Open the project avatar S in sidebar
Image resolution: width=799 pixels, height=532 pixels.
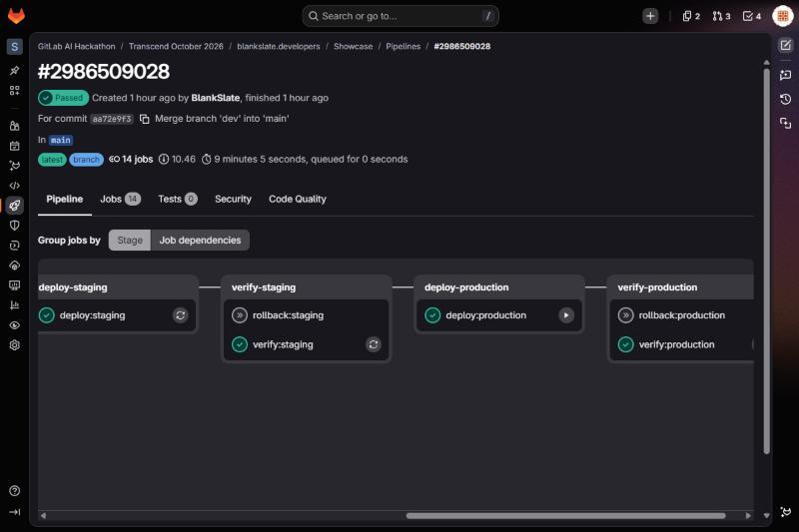click(14, 47)
